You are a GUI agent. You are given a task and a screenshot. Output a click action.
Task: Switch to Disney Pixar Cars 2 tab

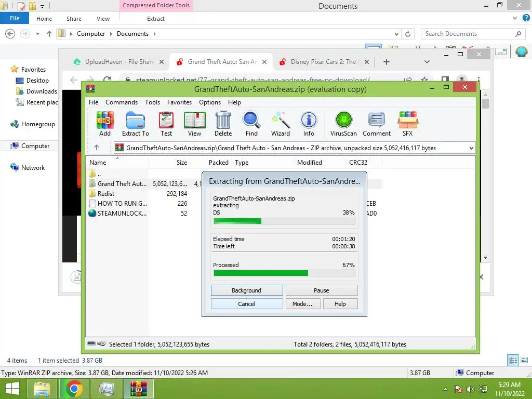[323, 62]
